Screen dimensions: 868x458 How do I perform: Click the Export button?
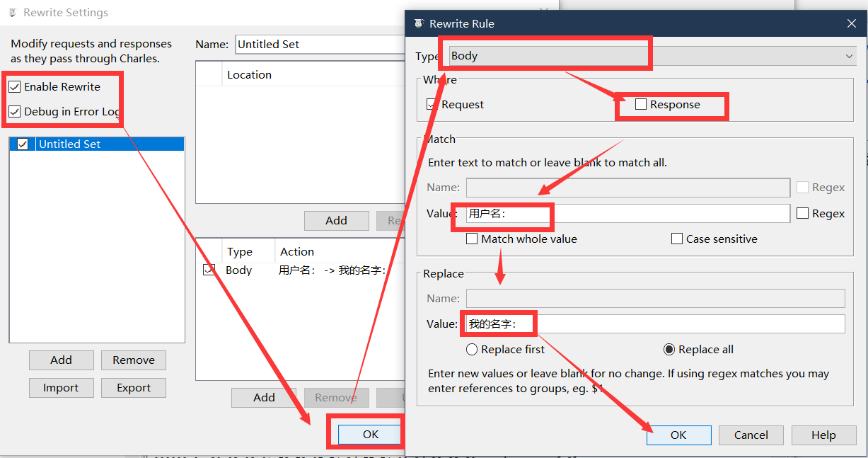134,388
